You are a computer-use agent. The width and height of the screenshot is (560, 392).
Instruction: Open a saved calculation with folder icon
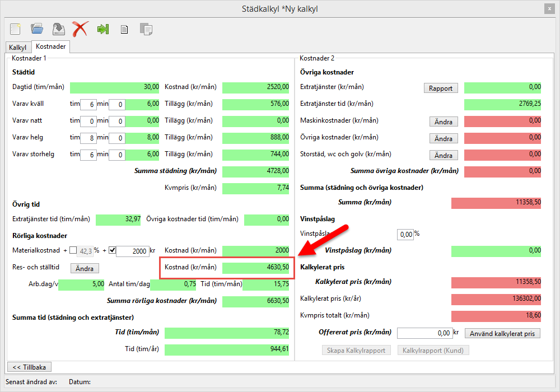coord(37,29)
